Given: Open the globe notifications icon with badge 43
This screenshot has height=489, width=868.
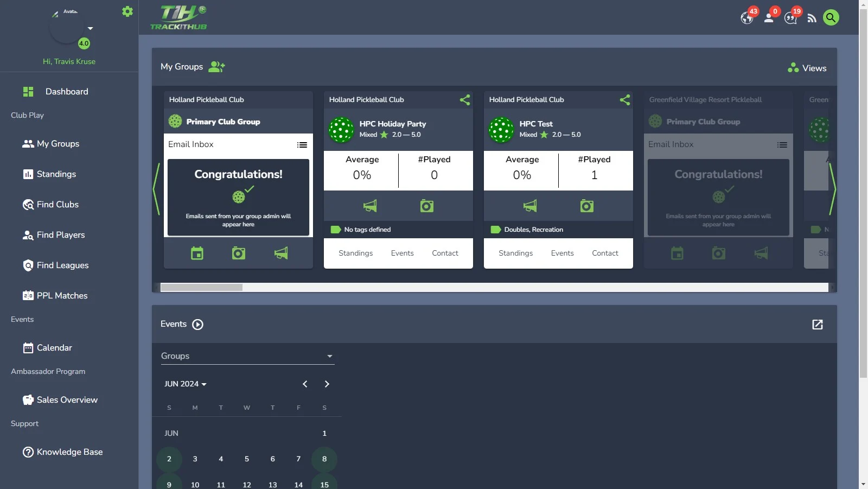Looking at the screenshot, I should pyautogui.click(x=748, y=18).
